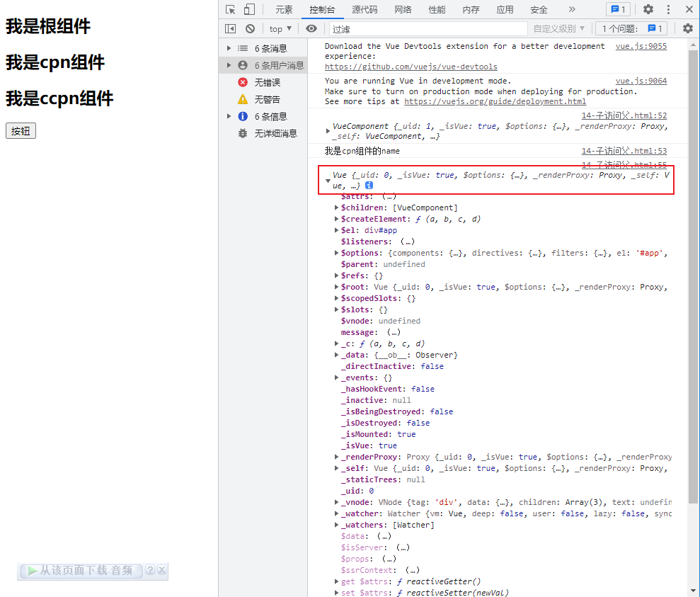Open vue.js:9055 source link

click(x=641, y=46)
